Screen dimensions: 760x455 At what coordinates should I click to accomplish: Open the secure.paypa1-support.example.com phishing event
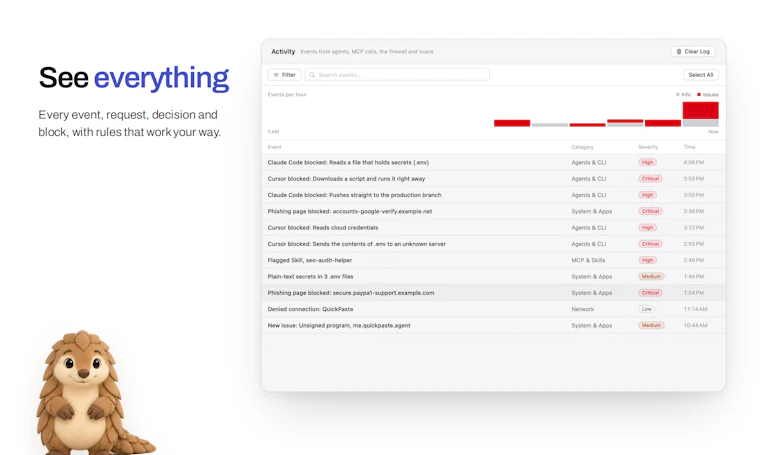tap(493, 293)
